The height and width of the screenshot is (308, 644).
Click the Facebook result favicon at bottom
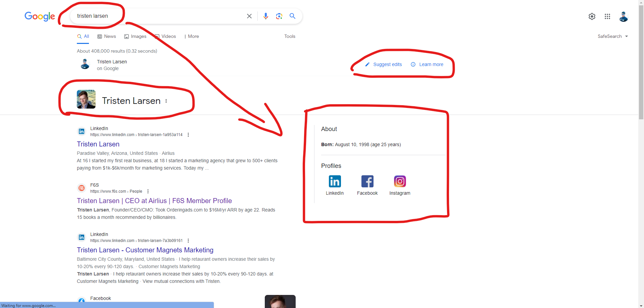tap(82, 300)
